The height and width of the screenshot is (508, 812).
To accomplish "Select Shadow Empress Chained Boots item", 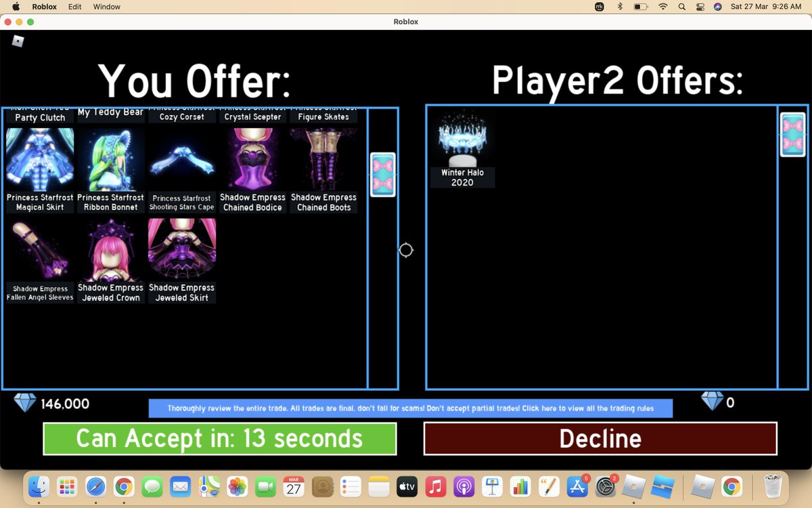I will click(x=323, y=170).
